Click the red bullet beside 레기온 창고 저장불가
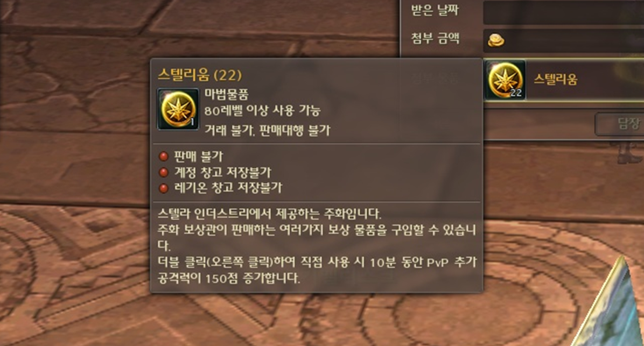The height and width of the screenshot is (346, 644). click(x=164, y=188)
